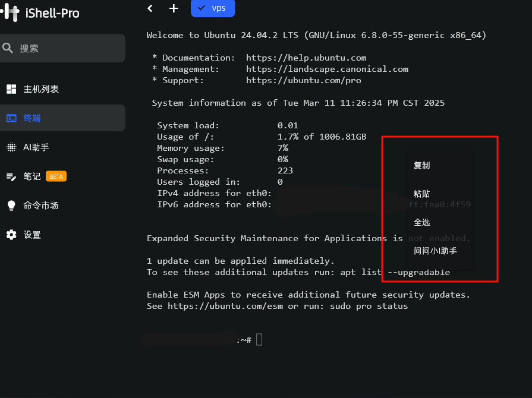Click the "1 update can be applied immediately." line

pos(241,261)
